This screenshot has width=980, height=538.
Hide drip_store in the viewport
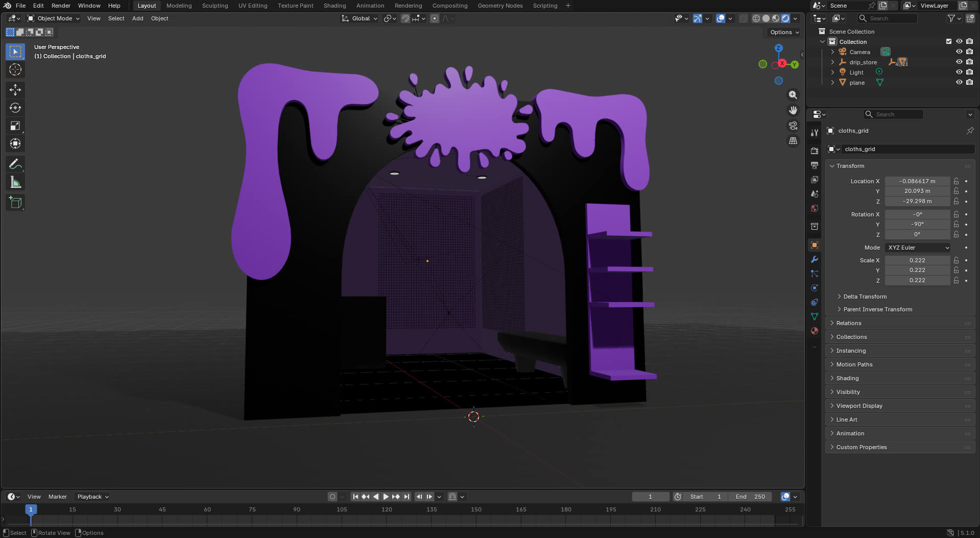point(959,62)
